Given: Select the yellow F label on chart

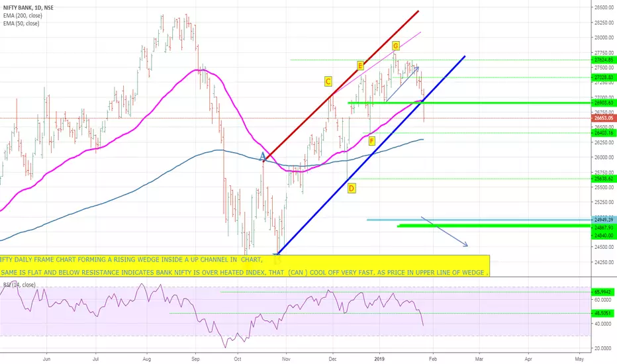Looking at the screenshot, I should (372, 141).
